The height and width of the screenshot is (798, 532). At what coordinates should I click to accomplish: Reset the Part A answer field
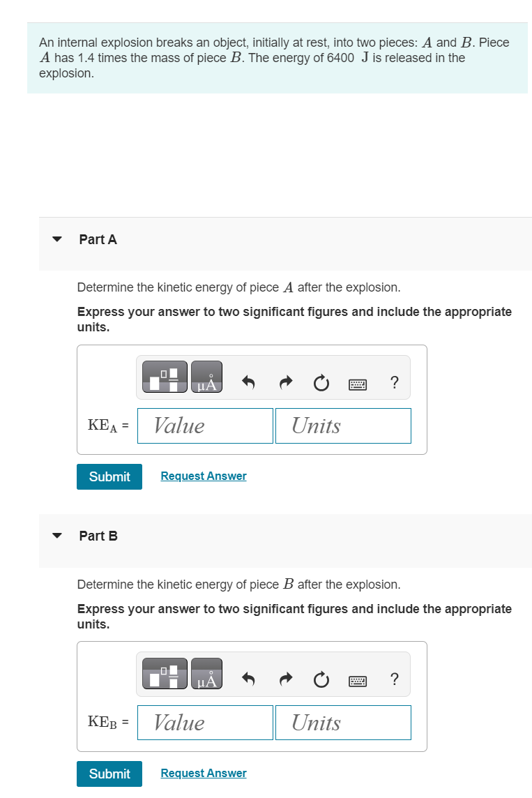[x=321, y=382]
